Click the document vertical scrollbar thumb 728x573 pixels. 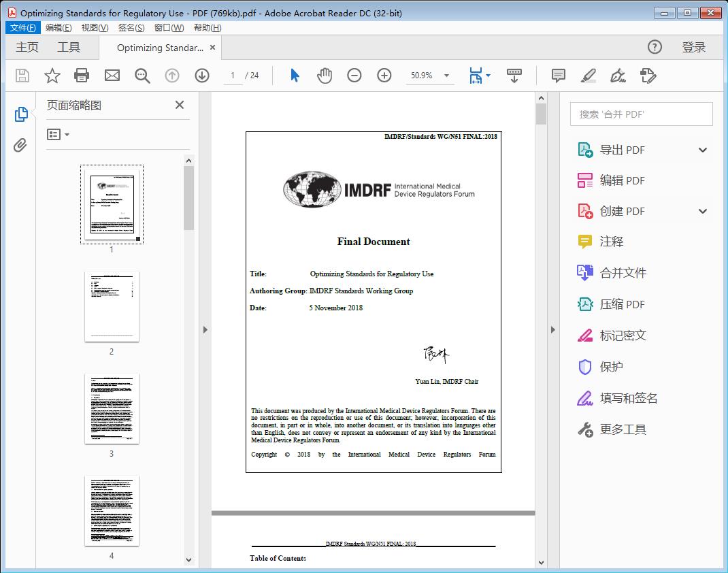[x=541, y=114]
